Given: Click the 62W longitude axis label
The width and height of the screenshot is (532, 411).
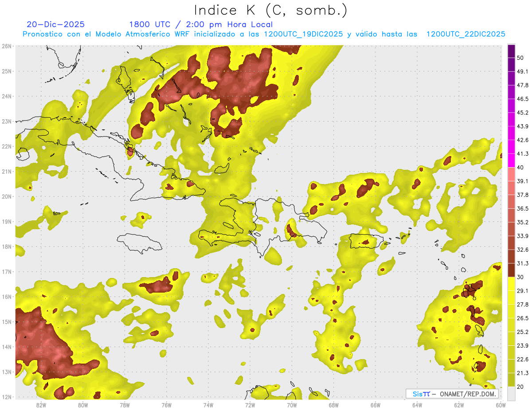Looking at the screenshot, I should pyautogui.click(x=459, y=405).
